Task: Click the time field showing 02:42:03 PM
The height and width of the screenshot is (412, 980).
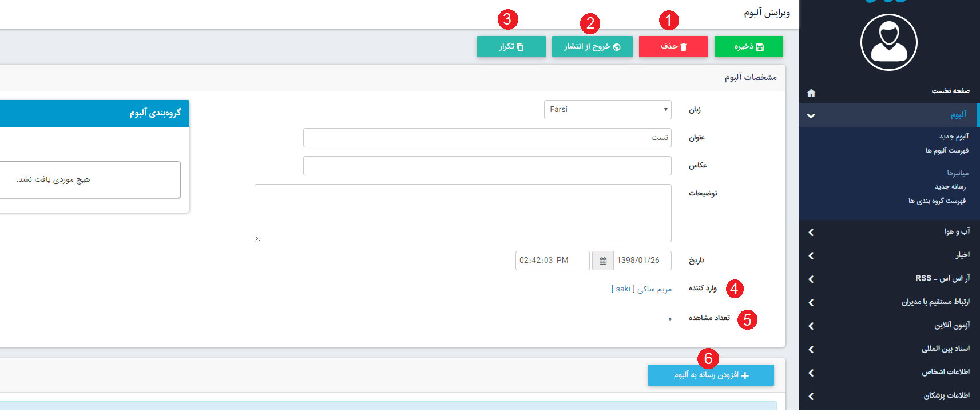Action: coord(552,261)
